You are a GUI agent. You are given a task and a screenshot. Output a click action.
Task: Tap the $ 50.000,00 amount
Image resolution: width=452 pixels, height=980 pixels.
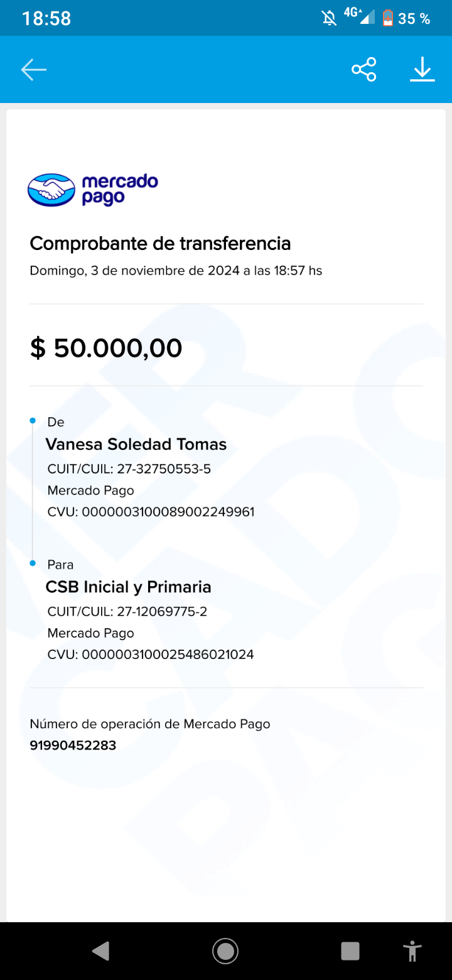[x=106, y=348]
